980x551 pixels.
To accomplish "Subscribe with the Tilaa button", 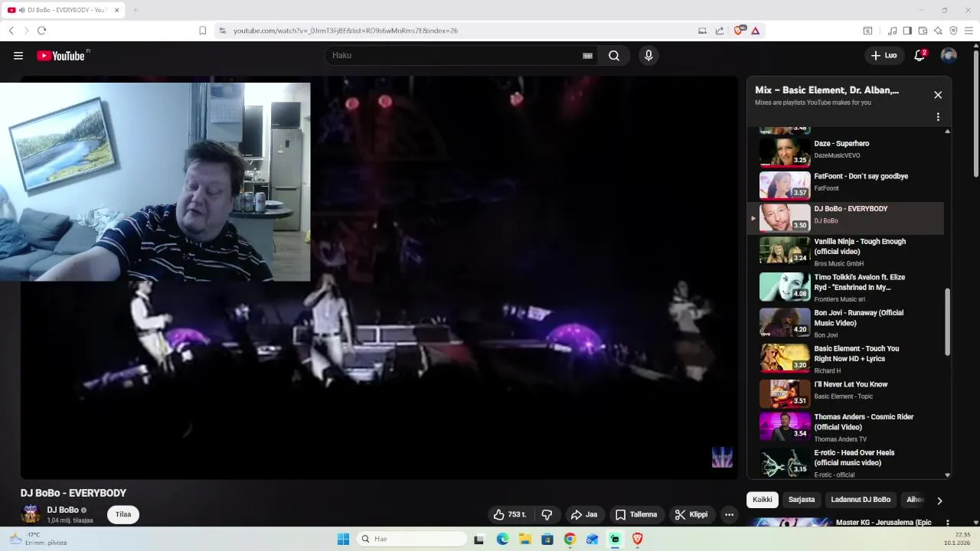I will click(123, 515).
